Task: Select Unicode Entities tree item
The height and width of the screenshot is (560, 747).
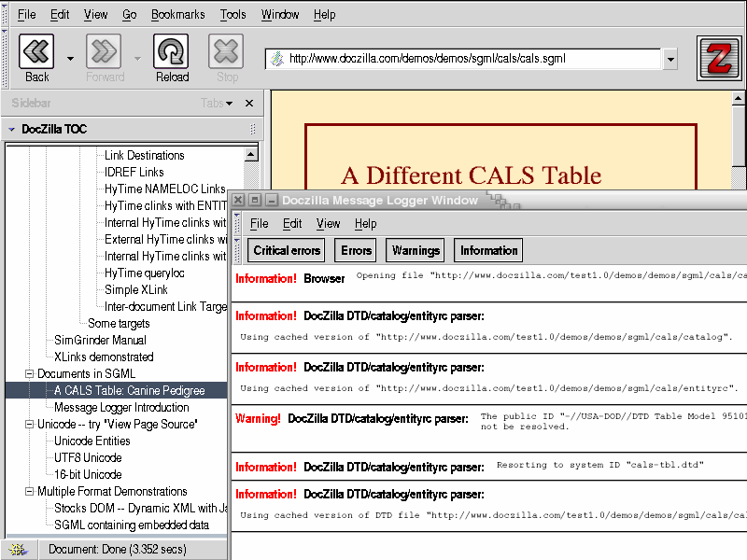Action: tap(92, 441)
